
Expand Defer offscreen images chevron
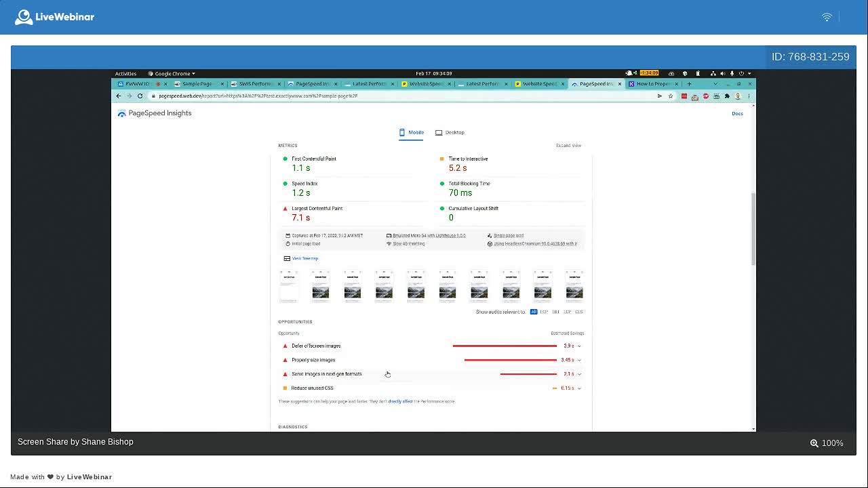tap(579, 346)
